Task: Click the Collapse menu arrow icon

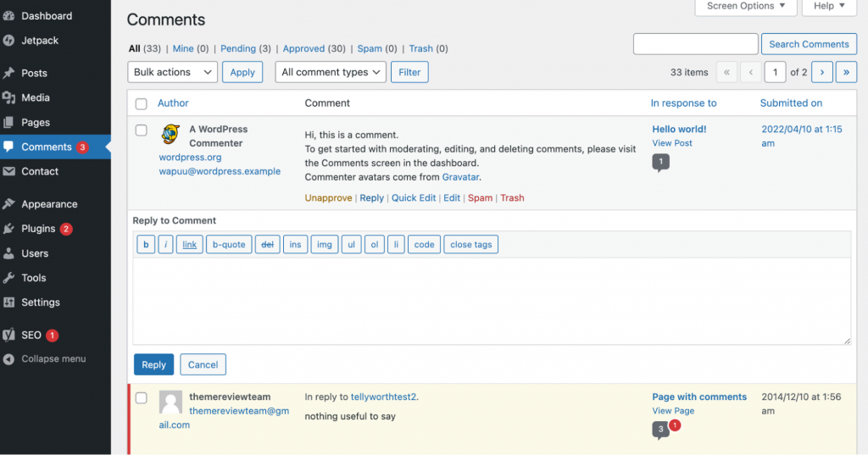Action: pyautogui.click(x=8, y=358)
